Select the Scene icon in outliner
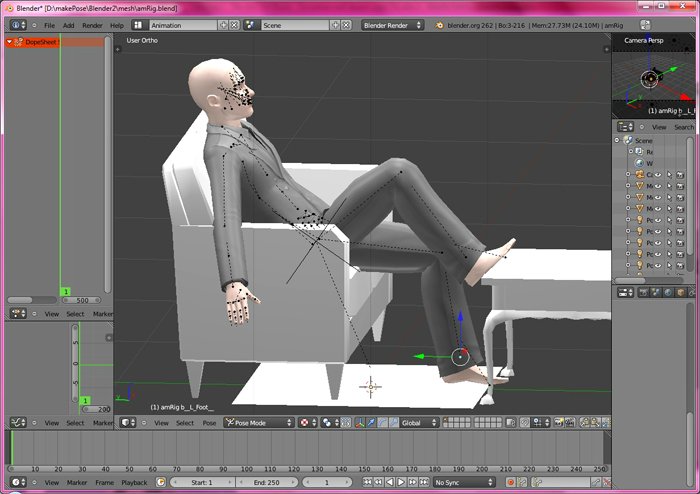This screenshot has width=700, height=494. (x=627, y=140)
